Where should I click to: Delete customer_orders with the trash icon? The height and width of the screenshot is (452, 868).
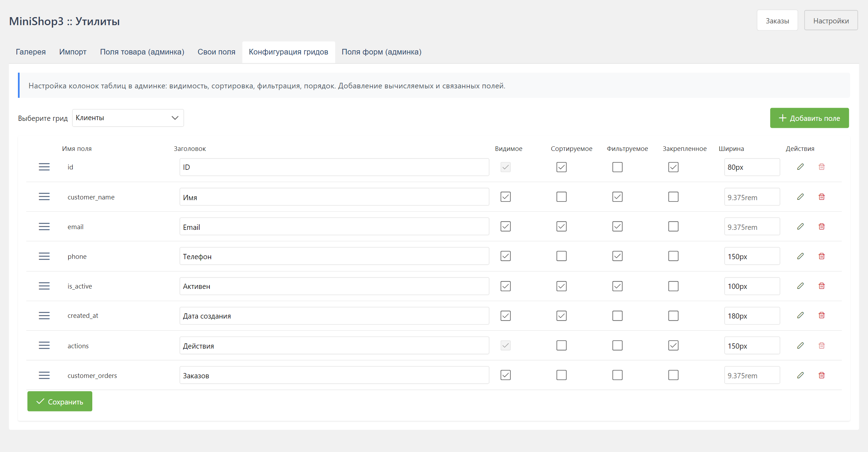(x=822, y=375)
